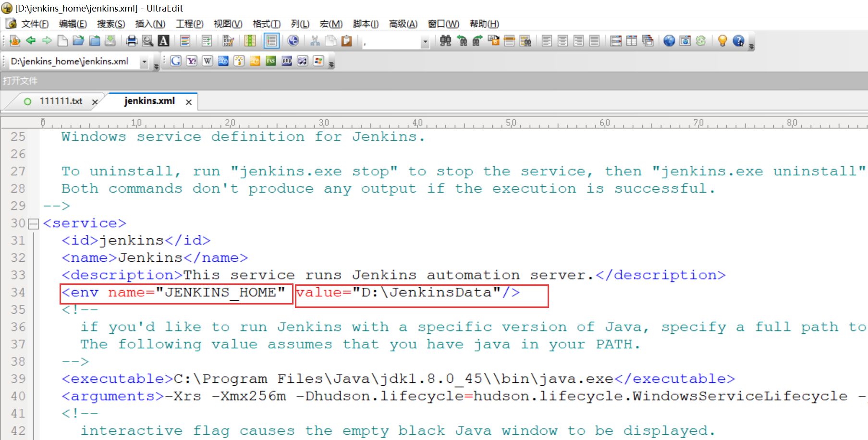The width and height of the screenshot is (868, 440).
Task: Open the 格式(T) menu
Action: click(267, 24)
